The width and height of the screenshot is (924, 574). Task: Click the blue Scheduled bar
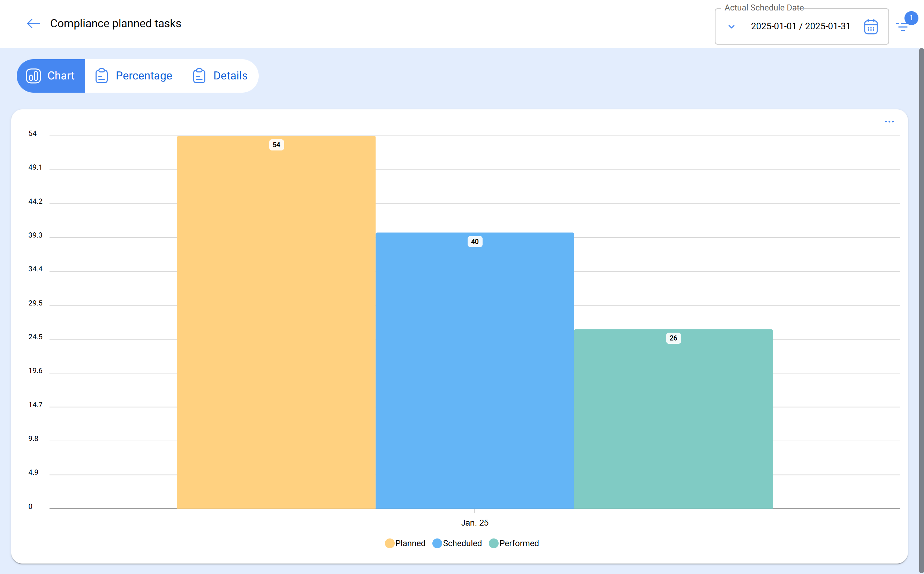475,372
